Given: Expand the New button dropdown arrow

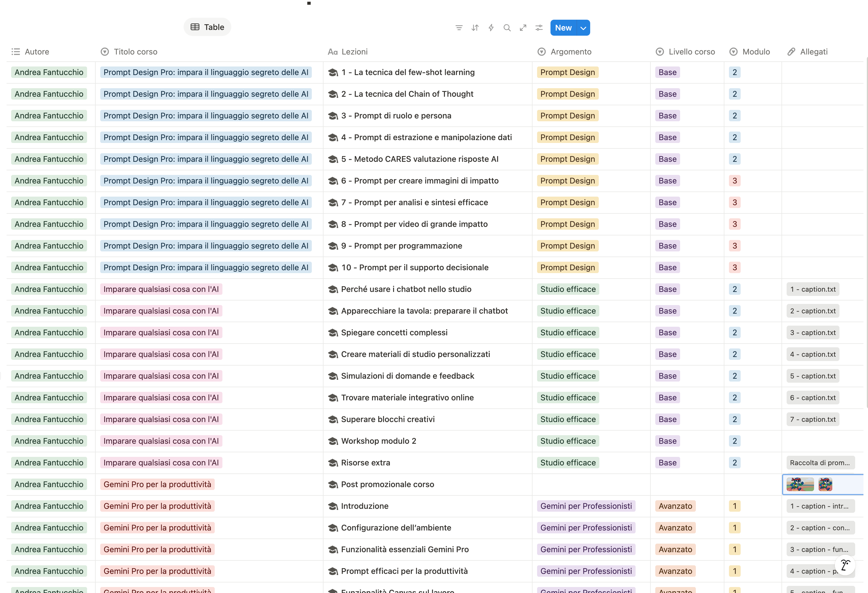Looking at the screenshot, I should pyautogui.click(x=583, y=28).
